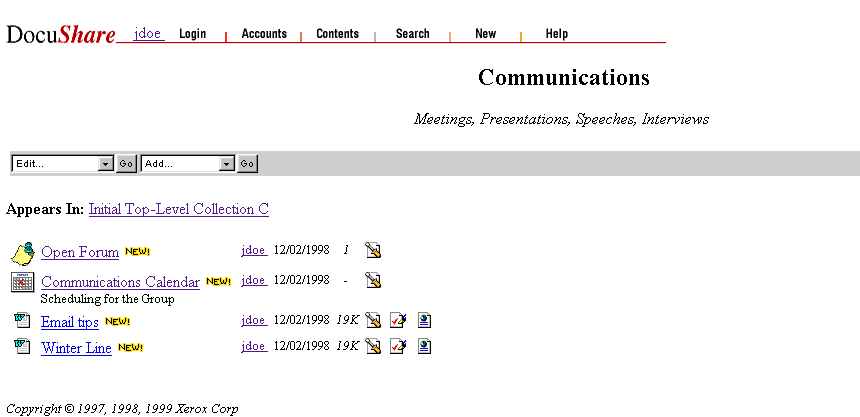Click the checkmark document icon for Email tips
This screenshot has width=860, height=417.
pos(398,321)
